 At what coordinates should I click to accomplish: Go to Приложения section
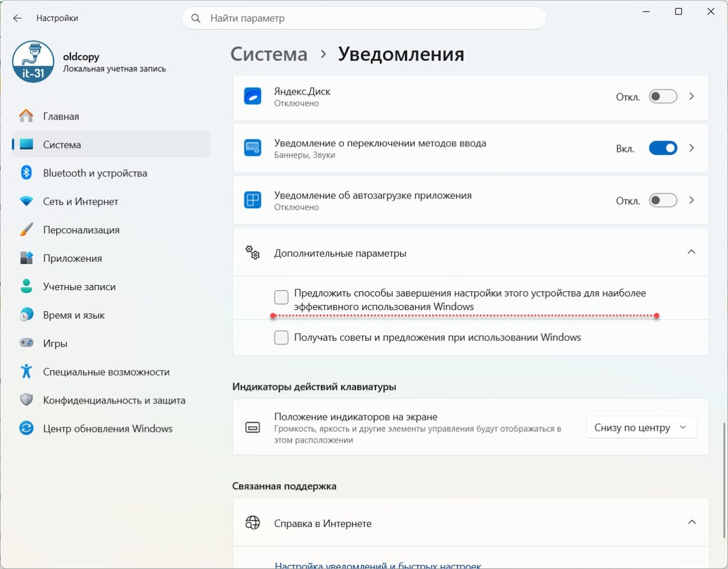111,258
